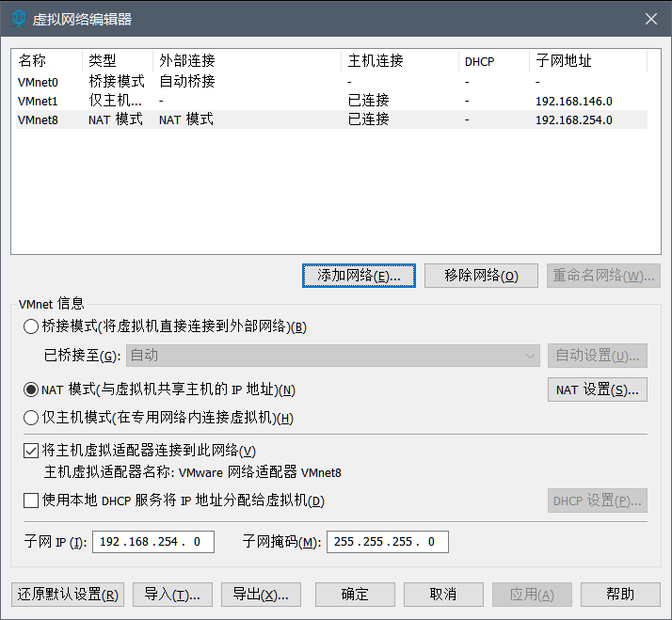Click the 取消 button
Viewport: 672px width, 620px height.
(443, 595)
